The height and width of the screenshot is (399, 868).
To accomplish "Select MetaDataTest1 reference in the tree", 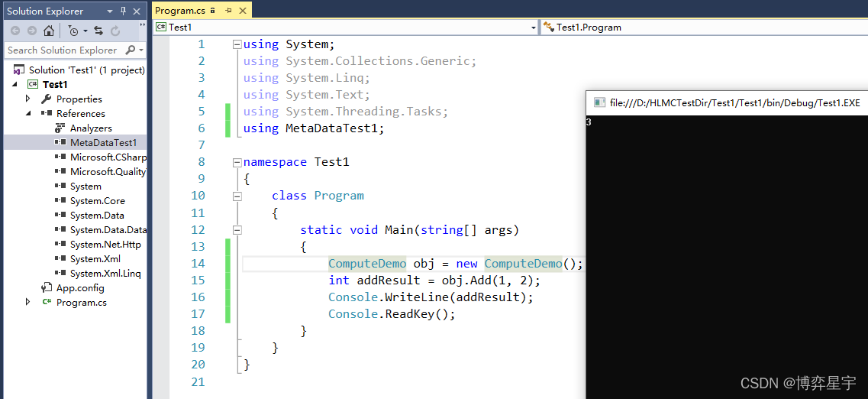I will pyautogui.click(x=103, y=142).
